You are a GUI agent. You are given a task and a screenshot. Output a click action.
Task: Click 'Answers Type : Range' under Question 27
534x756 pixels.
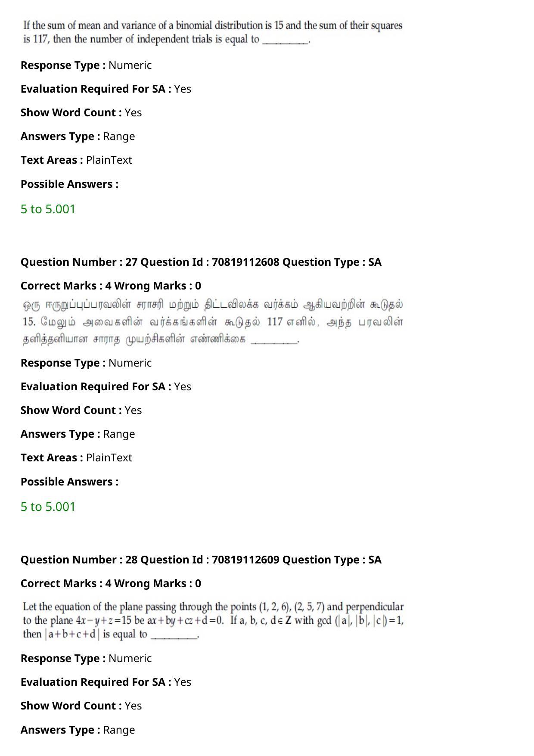78,434
